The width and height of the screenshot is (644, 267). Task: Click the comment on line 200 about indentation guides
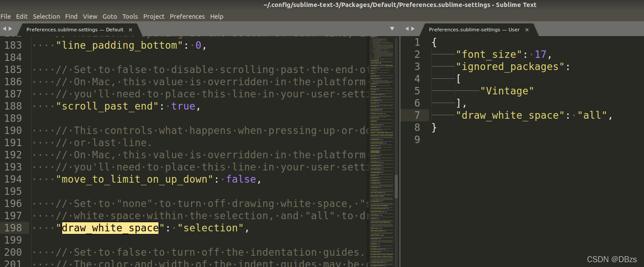pyautogui.click(x=210, y=252)
